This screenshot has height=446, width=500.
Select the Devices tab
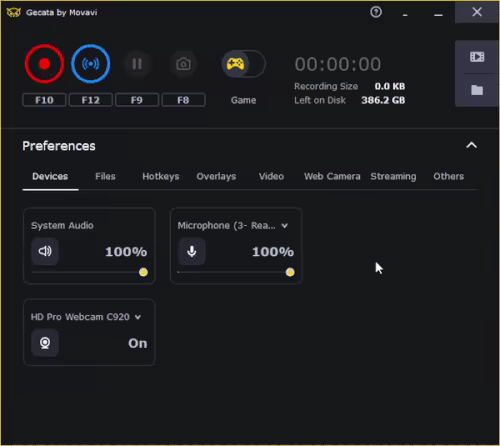tap(50, 176)
